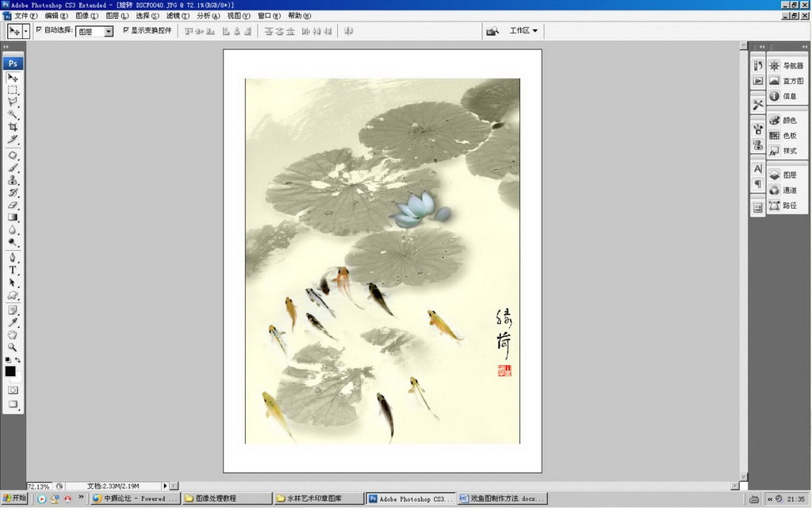Open the Paragraph panel icon
The width and height of the screenshot is (812, 508).
(x=757, y=184)
